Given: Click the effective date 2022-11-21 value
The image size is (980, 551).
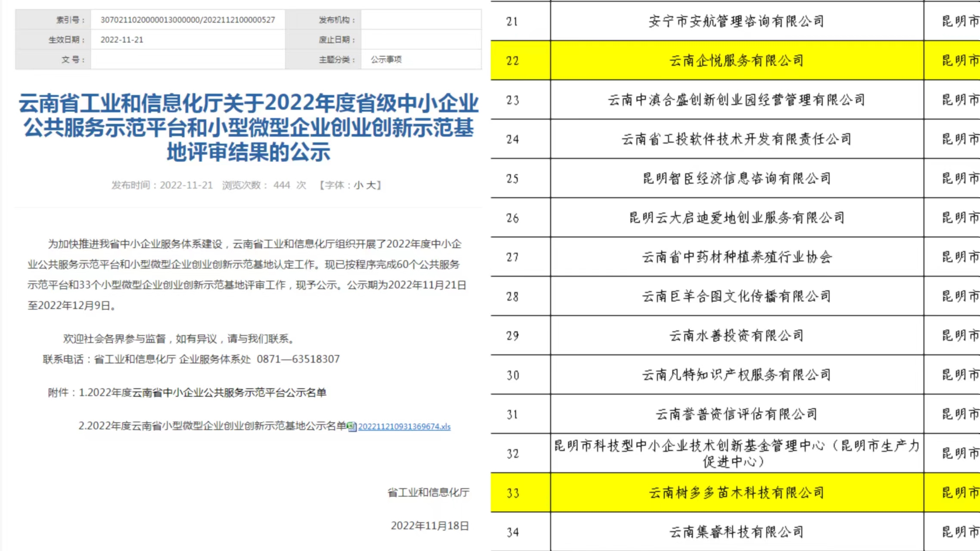Looking at the screenshot, I should click(x=122, y=40).
